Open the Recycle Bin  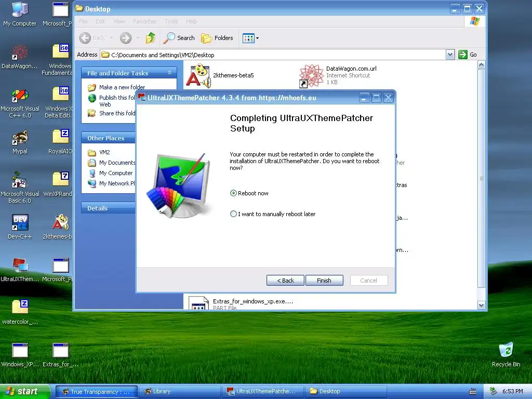coord(506,355)
